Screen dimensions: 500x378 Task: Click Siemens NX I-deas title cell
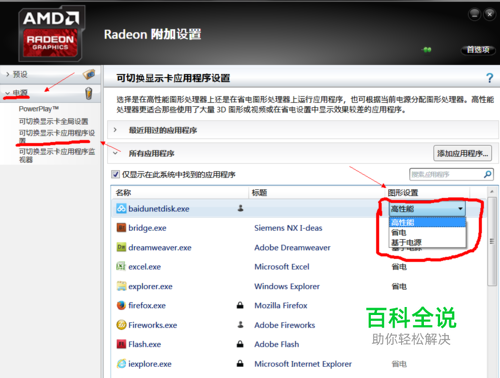pyautogui.click(x=288, y=228)
